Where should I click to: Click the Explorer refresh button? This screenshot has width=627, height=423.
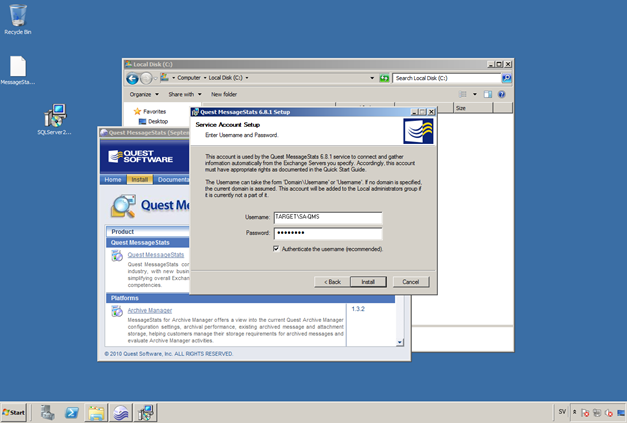[384, 78]
